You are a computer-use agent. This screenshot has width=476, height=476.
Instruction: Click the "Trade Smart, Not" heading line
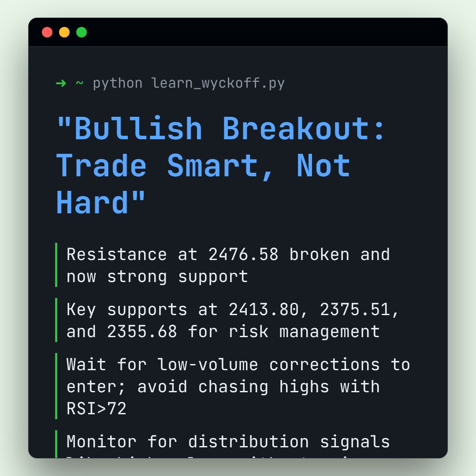click(x=203, y=166)
